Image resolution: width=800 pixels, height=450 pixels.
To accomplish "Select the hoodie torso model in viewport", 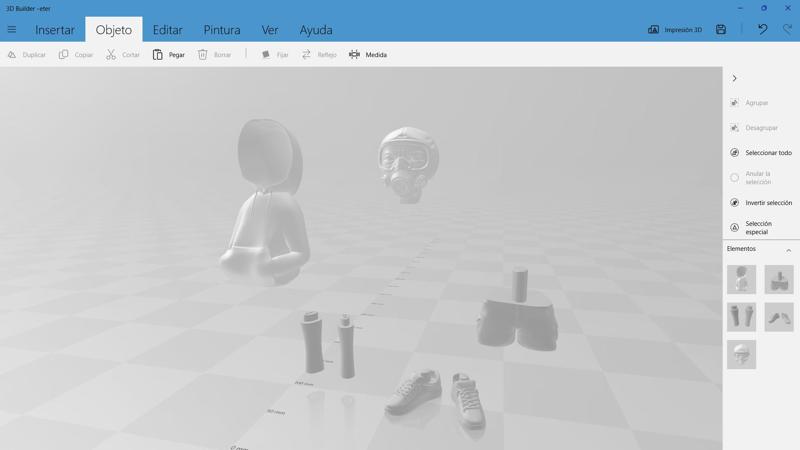I will pos(265,204).
